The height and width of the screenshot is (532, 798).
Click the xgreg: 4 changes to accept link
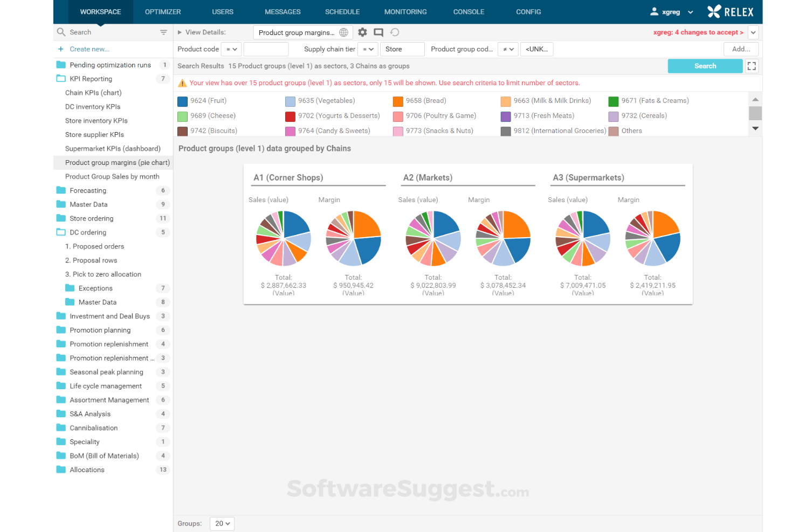point(698,32)
